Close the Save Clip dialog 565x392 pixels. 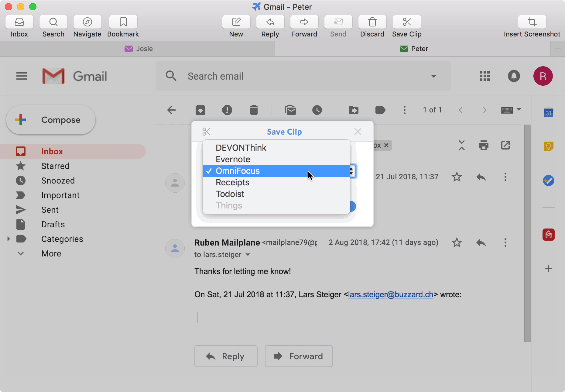(x=358, y=132)
